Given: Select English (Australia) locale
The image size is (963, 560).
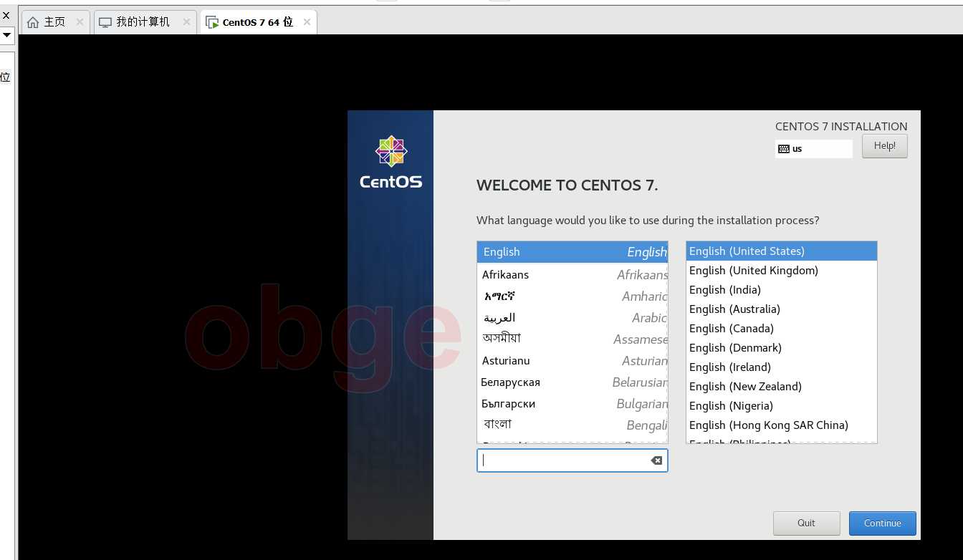Looking at the screenshot, I should tap(781, 309).
